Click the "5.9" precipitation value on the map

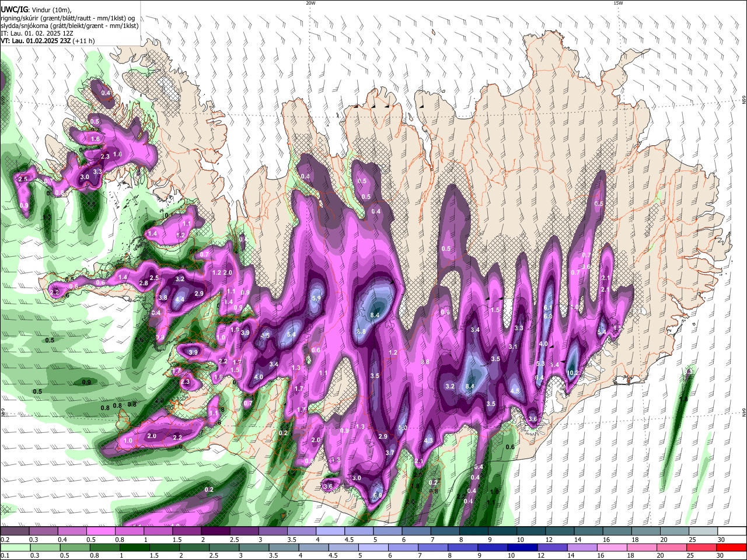[316, 298]
